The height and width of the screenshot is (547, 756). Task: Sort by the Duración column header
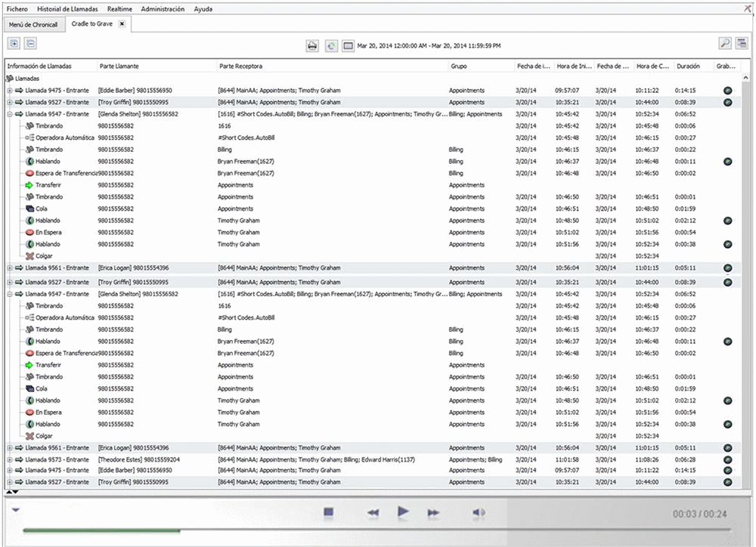693,66
